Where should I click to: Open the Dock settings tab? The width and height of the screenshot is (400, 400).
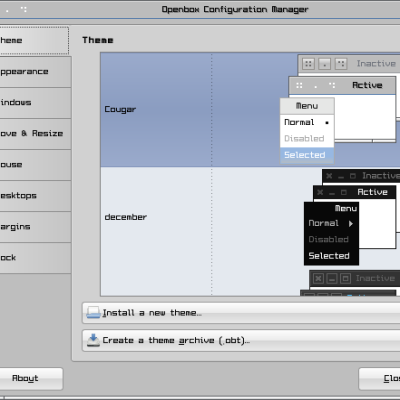(35, 258)
